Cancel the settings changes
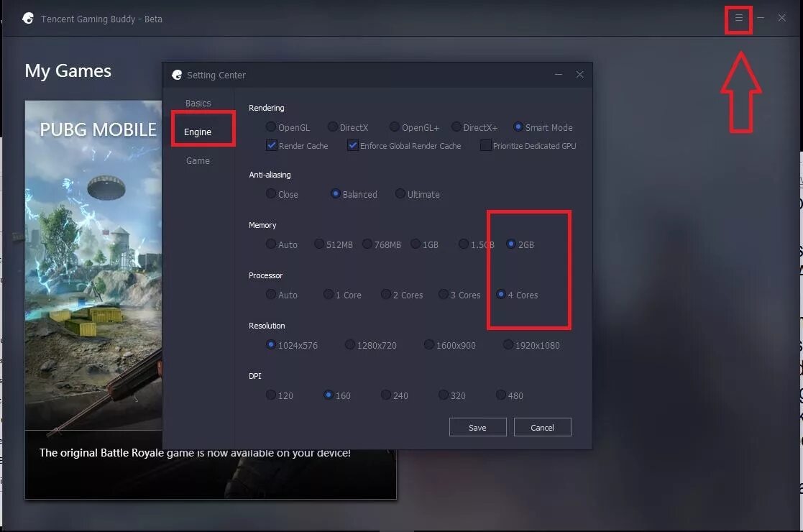This screenshot has width=803, height=532. point(542,427)
